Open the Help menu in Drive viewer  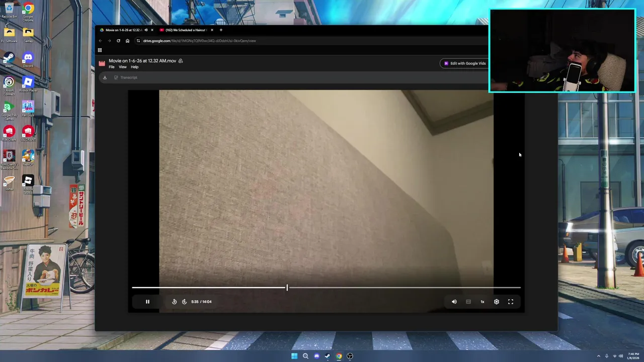135,67
